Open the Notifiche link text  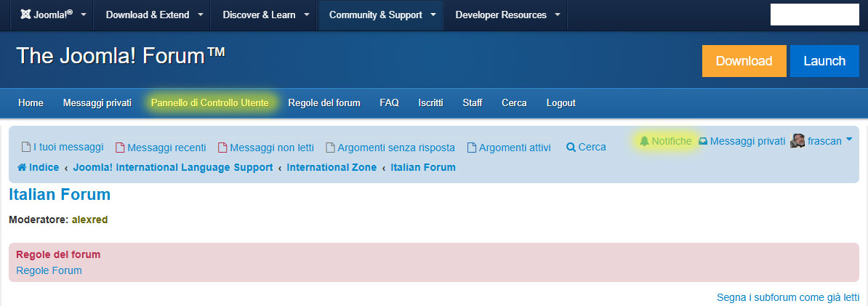coord(672,141)
